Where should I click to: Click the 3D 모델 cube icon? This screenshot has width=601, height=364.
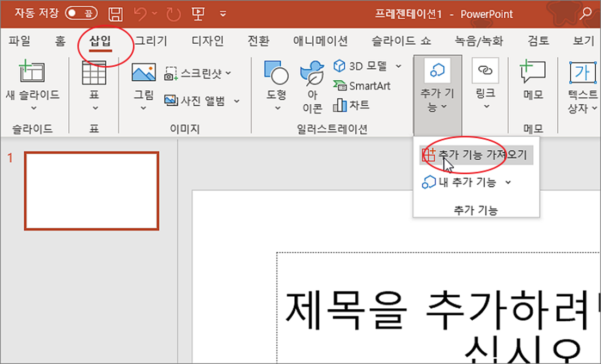pos(339,66)
